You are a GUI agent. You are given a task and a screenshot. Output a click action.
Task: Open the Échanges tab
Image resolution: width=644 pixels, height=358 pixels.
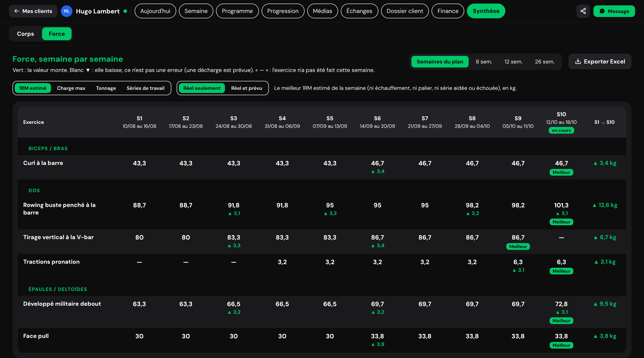tap(359, 11)
